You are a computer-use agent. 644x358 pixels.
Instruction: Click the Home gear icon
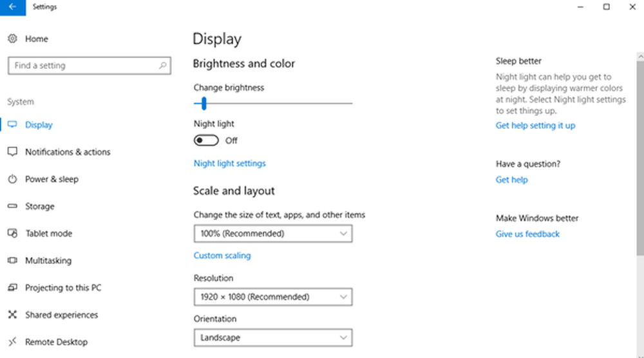click(x=12, y=39)
